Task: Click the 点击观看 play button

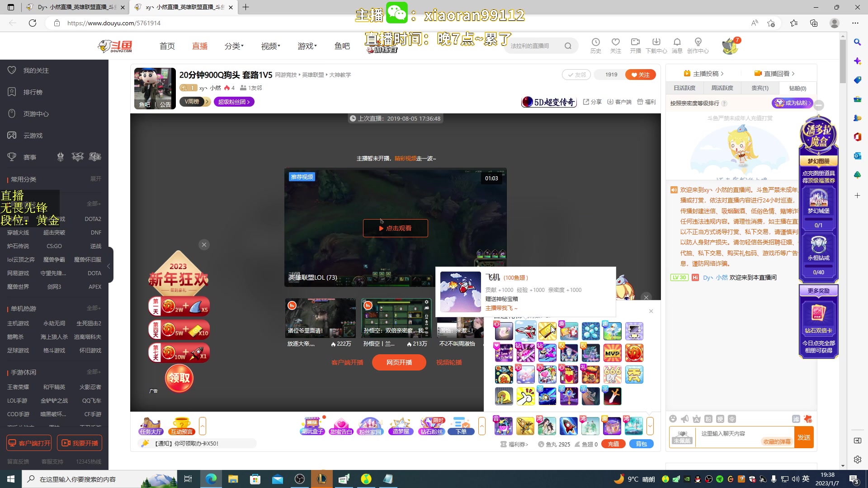Action: click(396, 228)
